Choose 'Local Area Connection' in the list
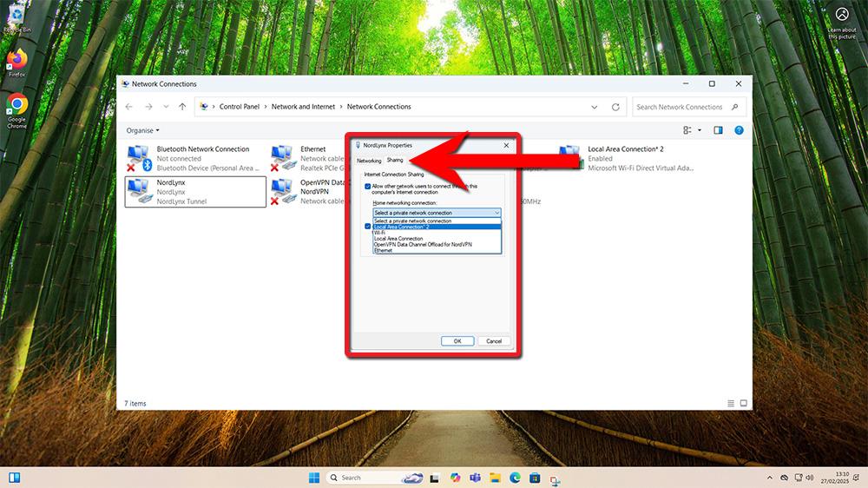 [437, 238]
